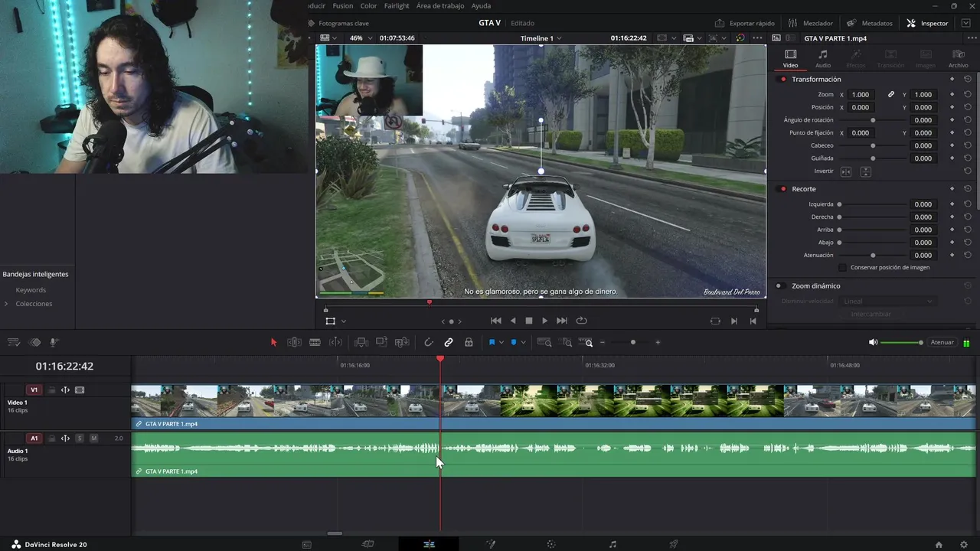Open the Fairlight menu
The width and height of the screenshot is (980, 551).
coord(397,5)
